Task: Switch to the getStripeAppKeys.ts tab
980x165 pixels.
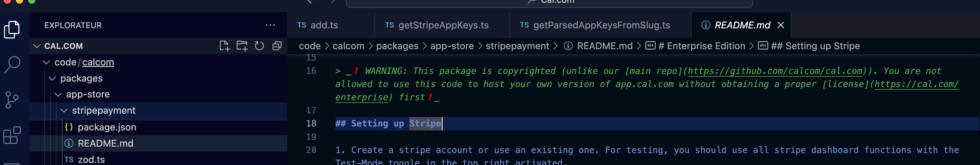Action: 442,25
